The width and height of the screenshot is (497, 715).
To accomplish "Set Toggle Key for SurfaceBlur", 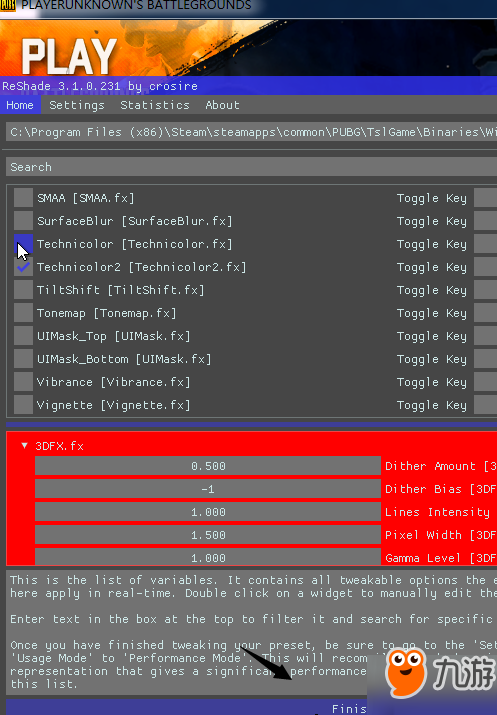I will (x=486, y=221).
